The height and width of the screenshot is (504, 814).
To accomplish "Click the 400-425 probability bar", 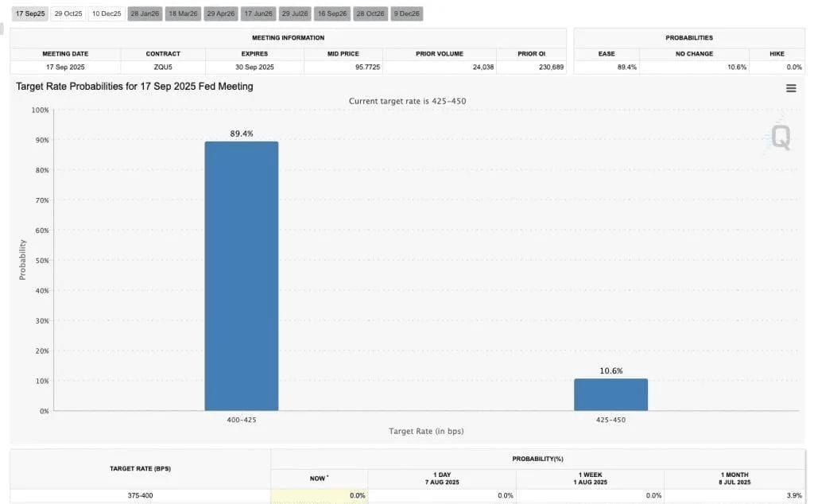I will [x=242, y=276].
